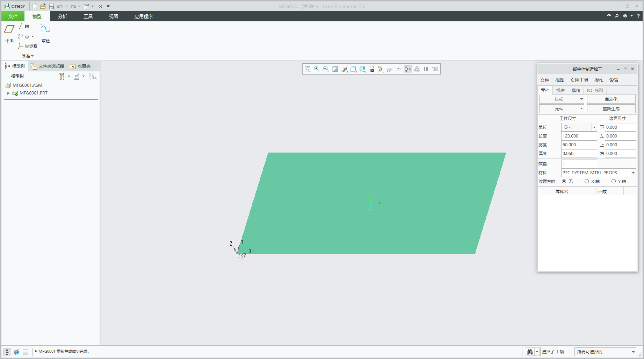644x359 pixels.
Task: Switch to the 收藏夹 tab
Action: pos(81,66)
